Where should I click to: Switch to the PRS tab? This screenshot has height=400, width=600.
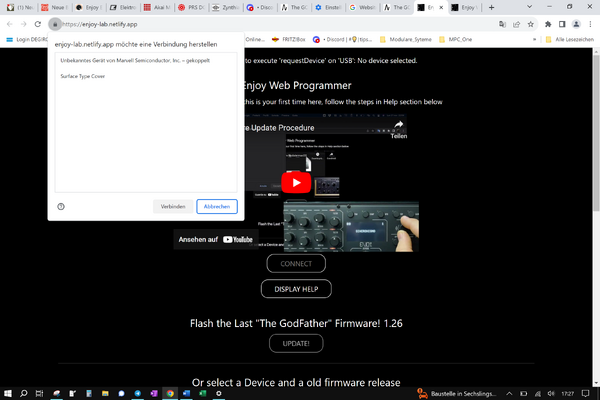pos(192,7)
